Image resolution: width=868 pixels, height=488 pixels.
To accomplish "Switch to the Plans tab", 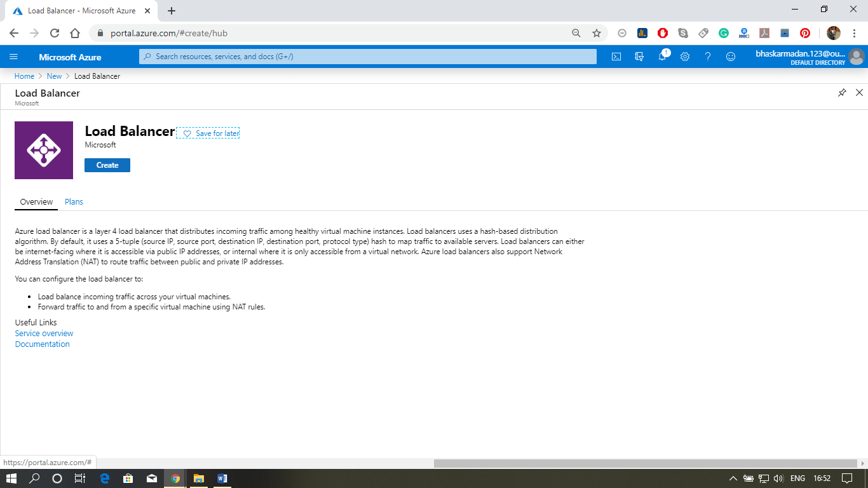I will pos(74,201).
